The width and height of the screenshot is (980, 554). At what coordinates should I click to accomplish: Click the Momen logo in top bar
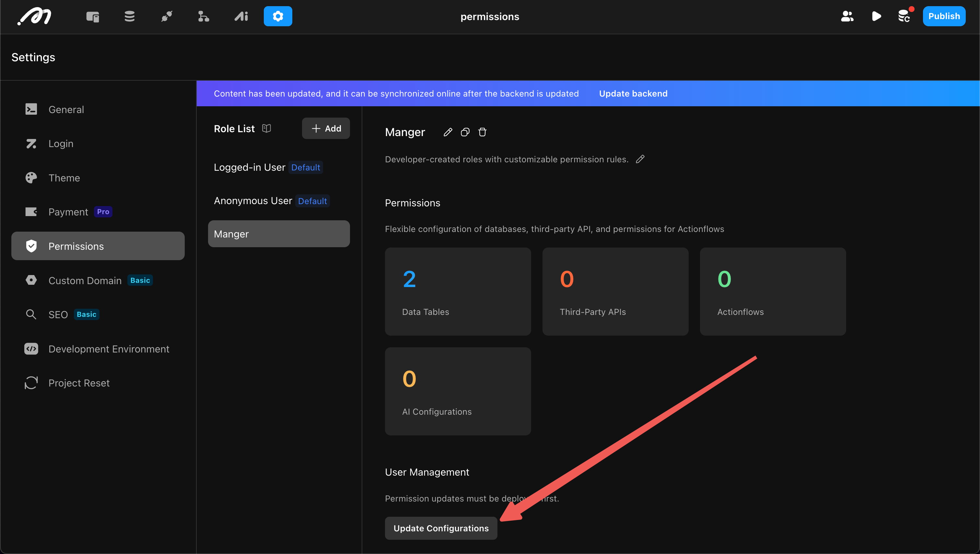point(34,17)
